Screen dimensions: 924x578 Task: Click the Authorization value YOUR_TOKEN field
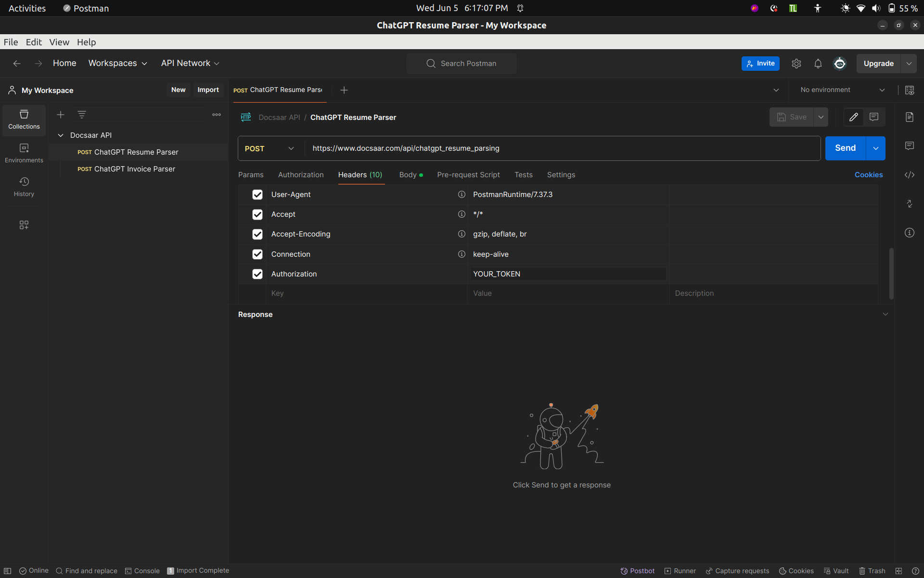pyautogui.click(x=568, y=274)
